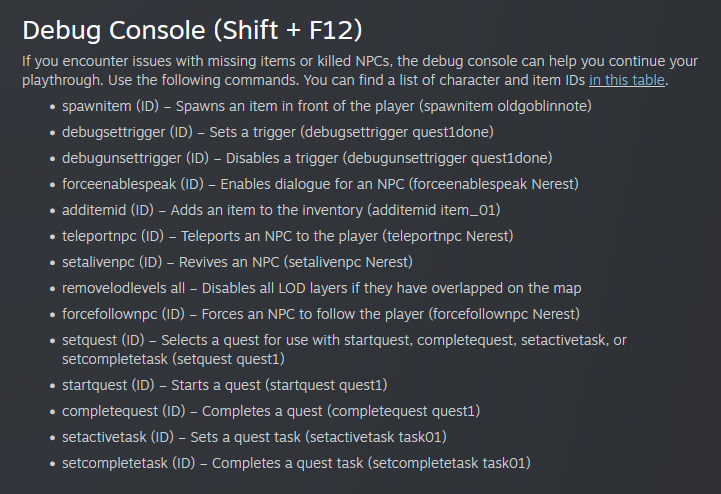Open the "in this table" ID list link
721x494 pixels.
click(x=626, y=80)
